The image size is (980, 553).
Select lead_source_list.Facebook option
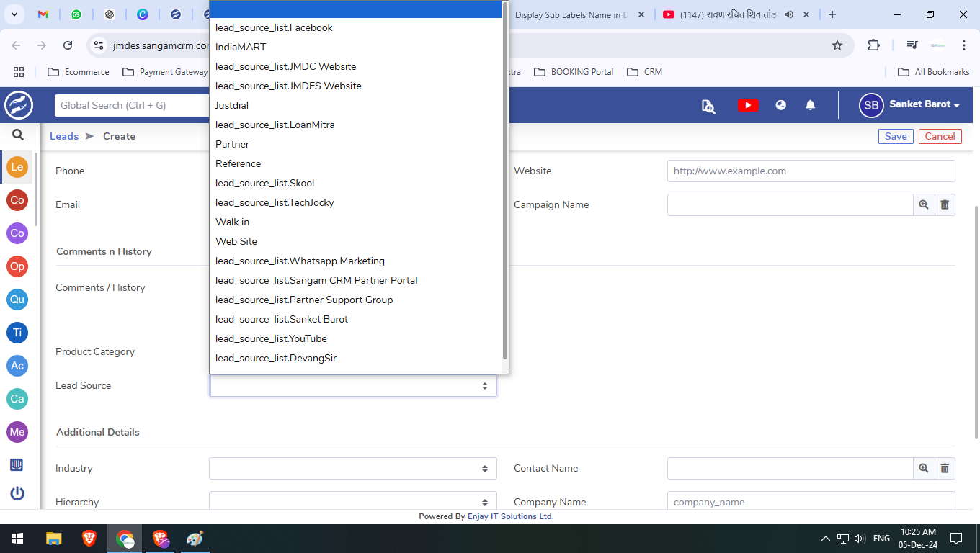pyautogui.click(x=355, y=27)
